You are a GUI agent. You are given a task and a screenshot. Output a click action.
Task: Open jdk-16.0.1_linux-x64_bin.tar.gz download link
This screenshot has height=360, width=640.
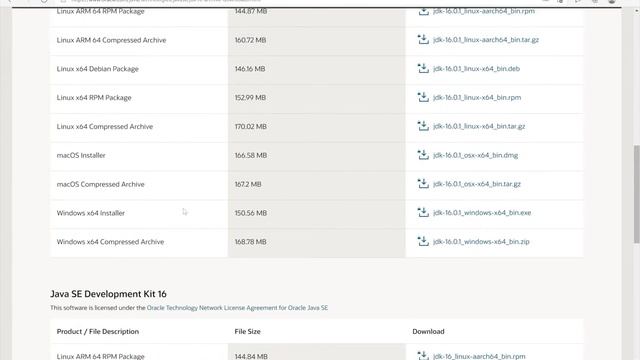pos(479,126)
